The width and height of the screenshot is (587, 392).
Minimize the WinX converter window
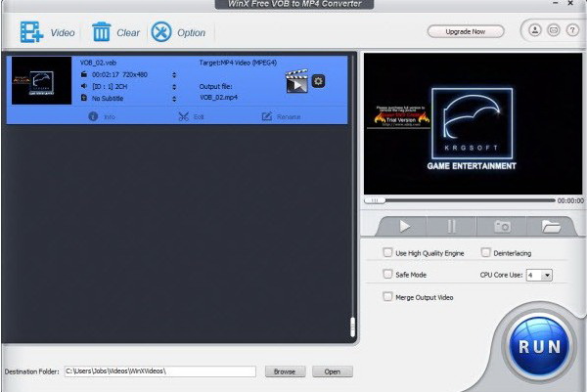coord(556,3)
